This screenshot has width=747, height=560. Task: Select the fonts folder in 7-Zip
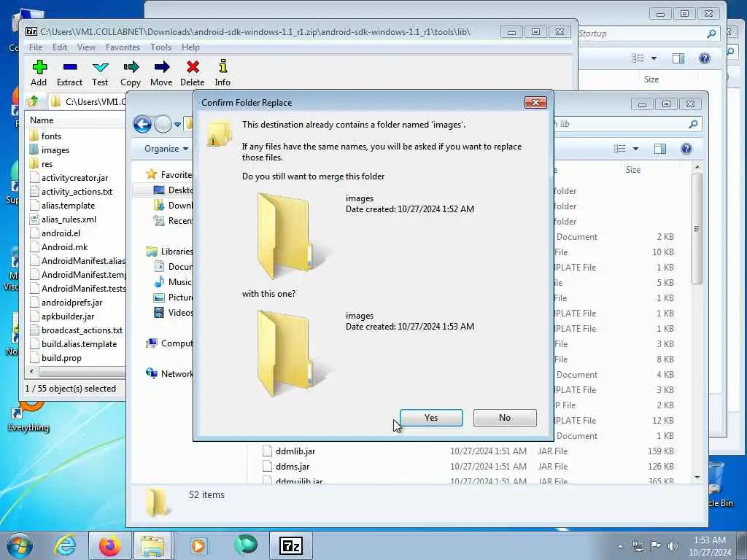pos(51,136)
